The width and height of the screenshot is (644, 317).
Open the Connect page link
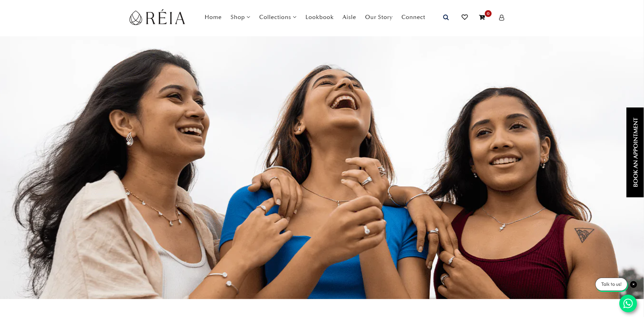point(413,17)
